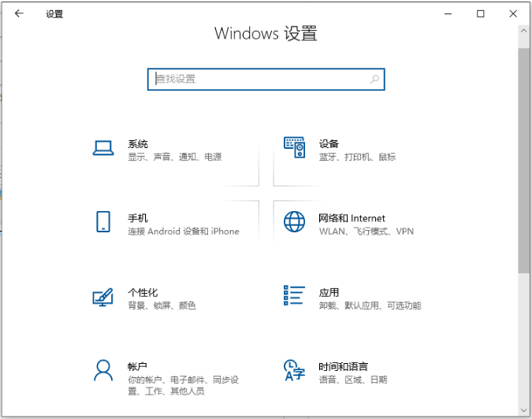Click the 时间和语言 clock icon
The width and height of the screenshot is (532, 419).
[294, 370]
